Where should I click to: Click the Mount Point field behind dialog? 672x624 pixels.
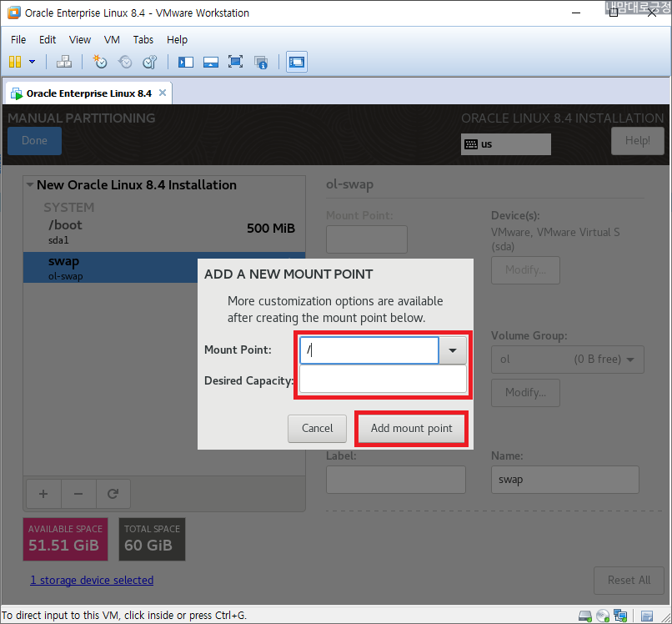pos(366,239)
